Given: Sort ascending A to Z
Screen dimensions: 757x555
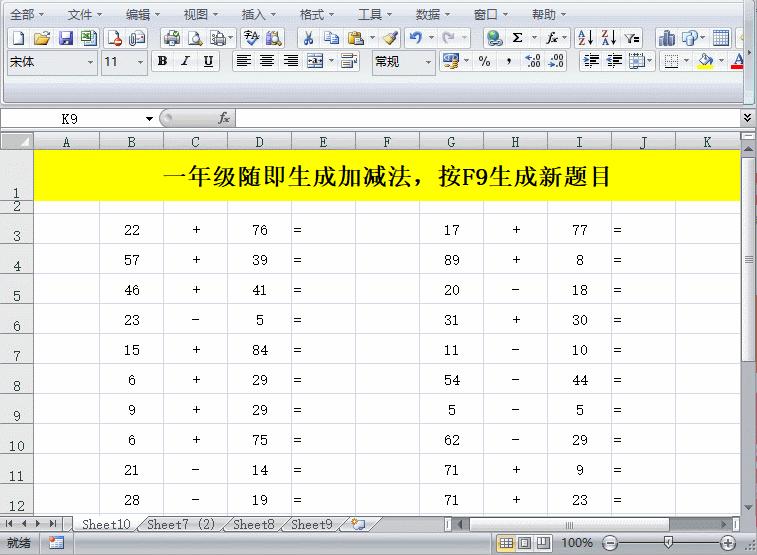Looking at the screenshot, I should click(585, 38).
